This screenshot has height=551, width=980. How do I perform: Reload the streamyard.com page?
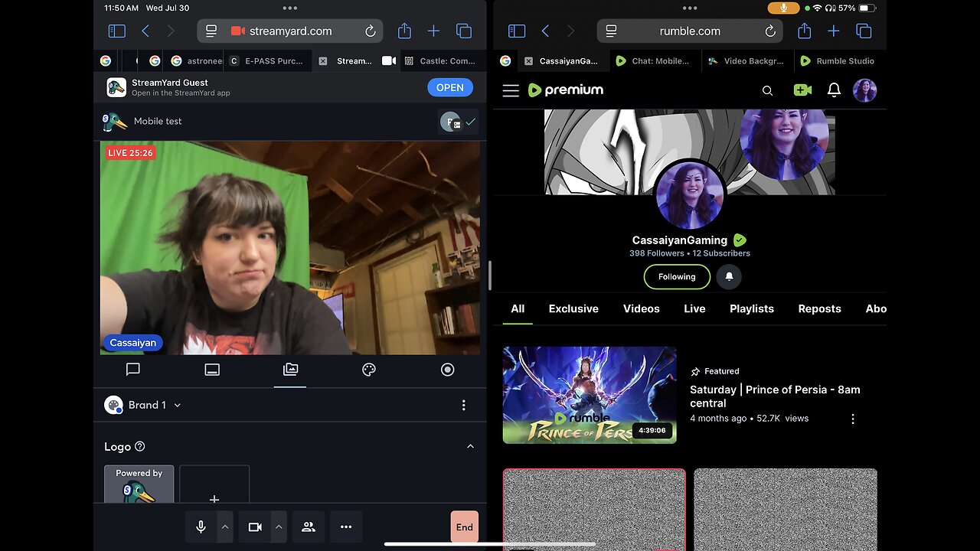(370, 31)
